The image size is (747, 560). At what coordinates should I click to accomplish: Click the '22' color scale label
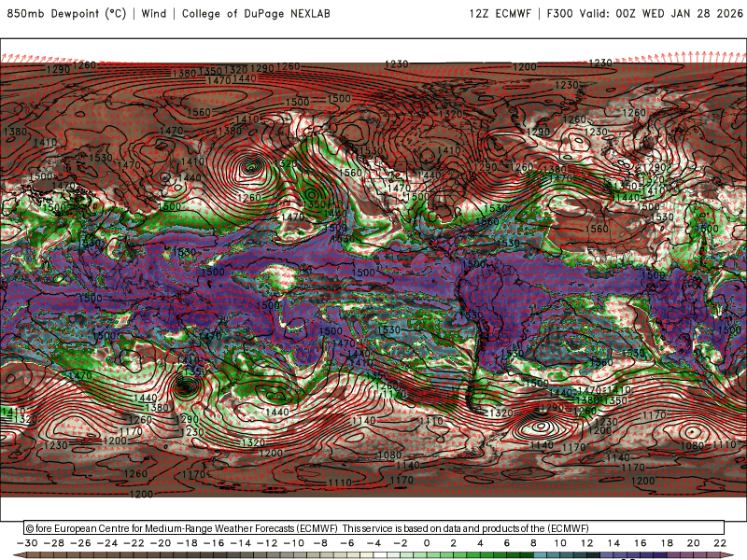point(720,543)
